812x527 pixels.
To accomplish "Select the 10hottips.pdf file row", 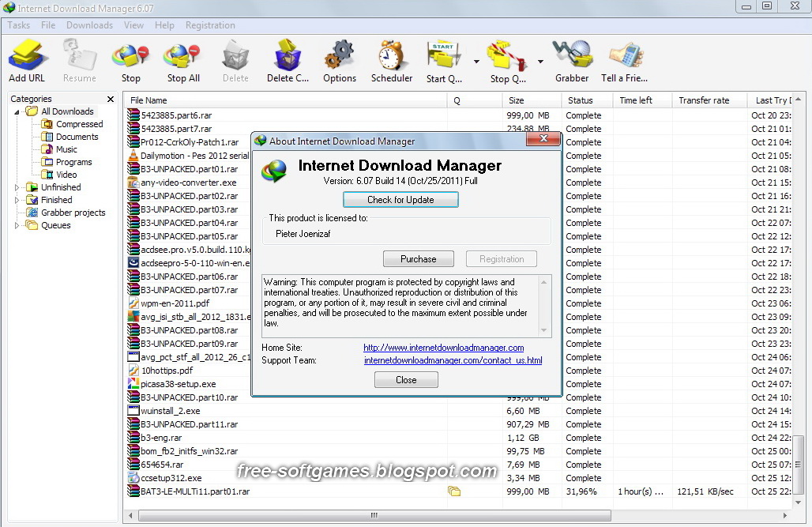I will 459,371.
